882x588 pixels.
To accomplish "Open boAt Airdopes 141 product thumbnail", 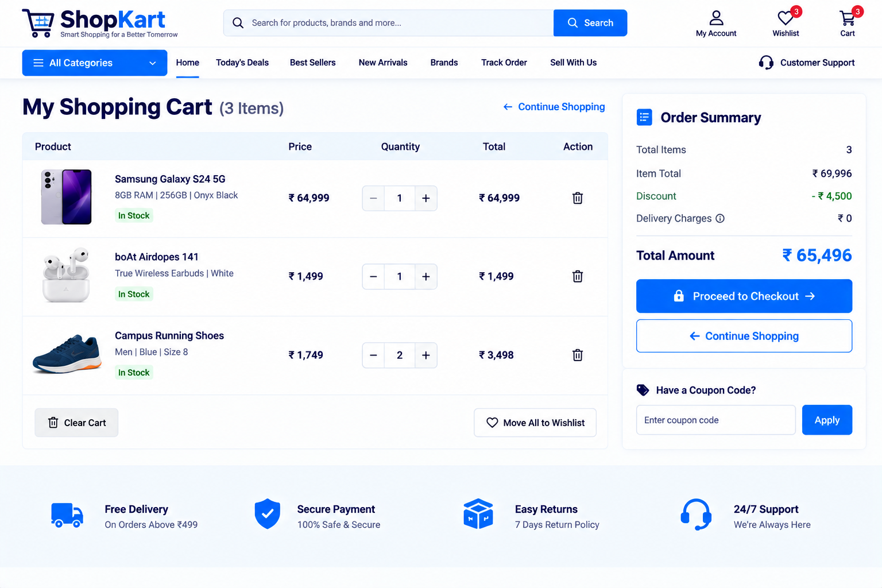I will (67, 275).
